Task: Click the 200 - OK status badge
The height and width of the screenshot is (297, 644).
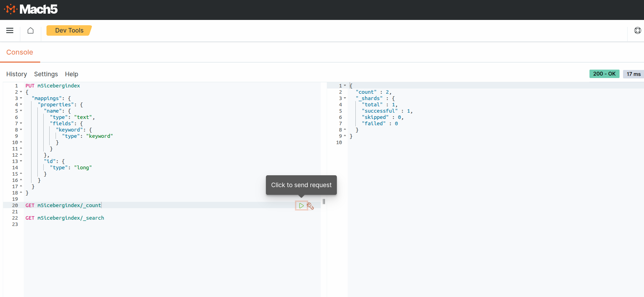Action: [604, 74]
